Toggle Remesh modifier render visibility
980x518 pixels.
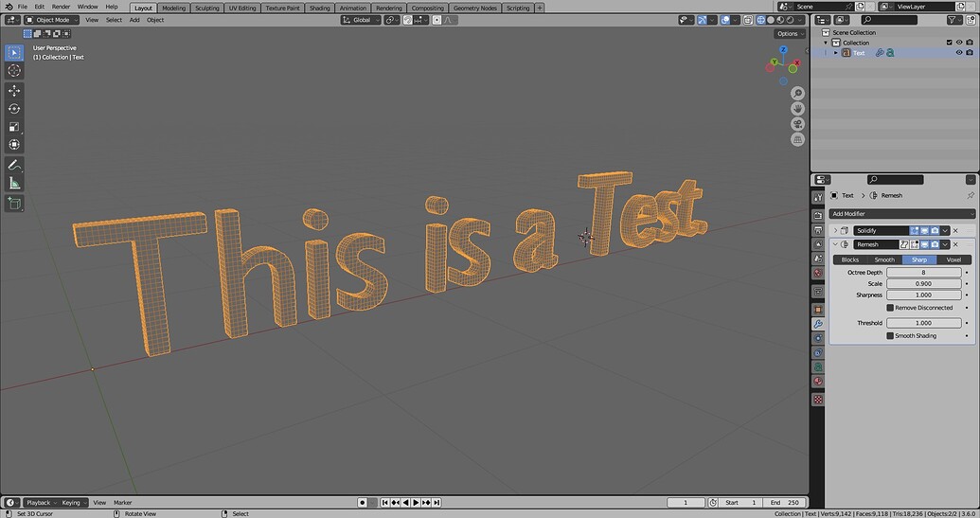[x=935, y=244]
